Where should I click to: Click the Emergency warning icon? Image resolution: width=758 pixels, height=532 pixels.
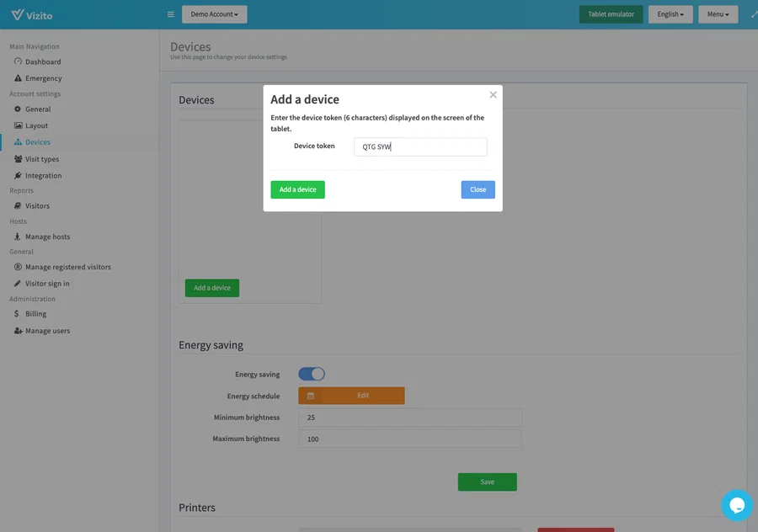click(x=18, y=78)
